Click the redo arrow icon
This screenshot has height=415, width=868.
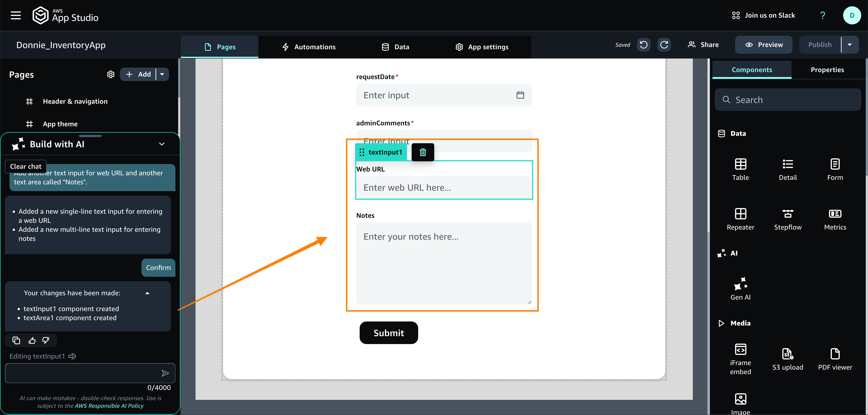pos(664,45)
